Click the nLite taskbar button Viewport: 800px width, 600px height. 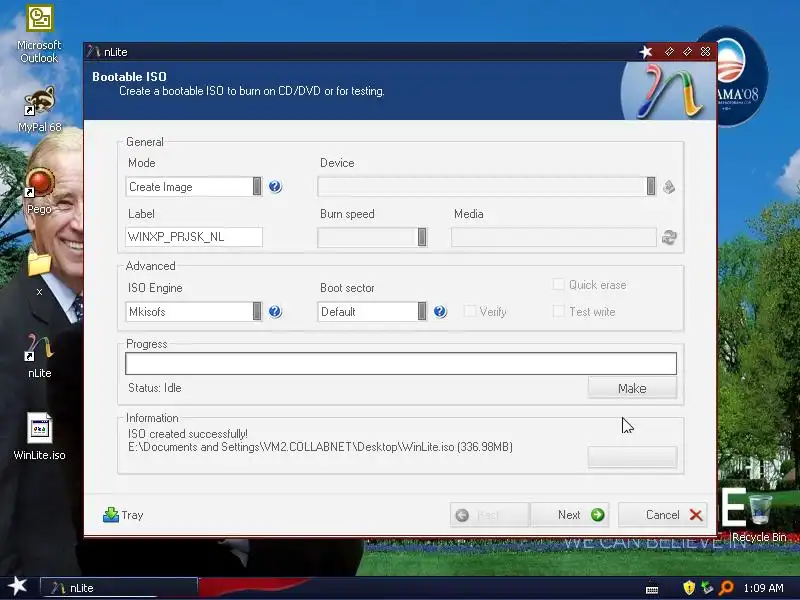pos(119,588)
